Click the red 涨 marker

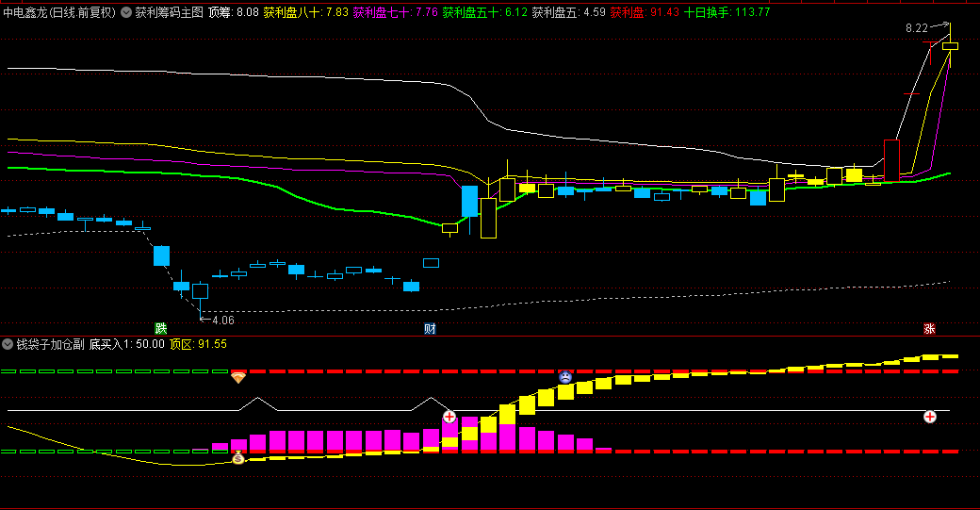929,329
